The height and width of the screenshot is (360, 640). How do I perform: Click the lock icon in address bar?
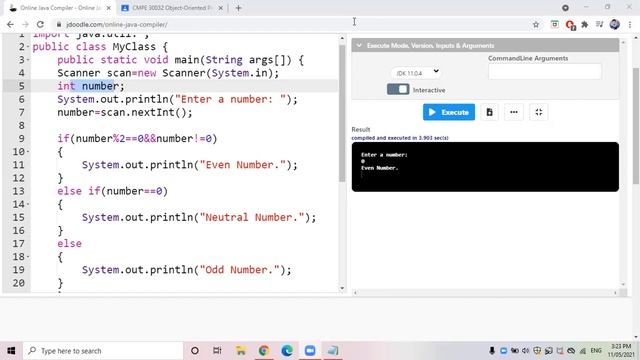pos(59,24)
